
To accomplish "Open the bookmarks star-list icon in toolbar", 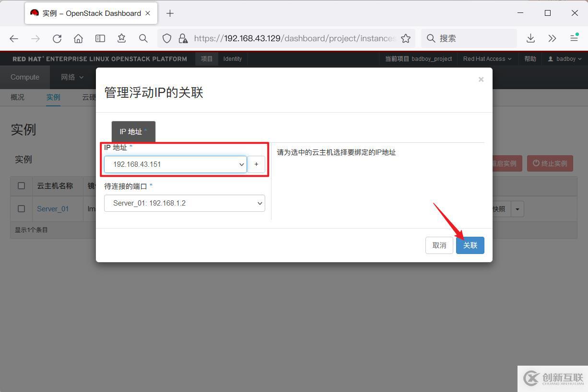I will point(121,38).
